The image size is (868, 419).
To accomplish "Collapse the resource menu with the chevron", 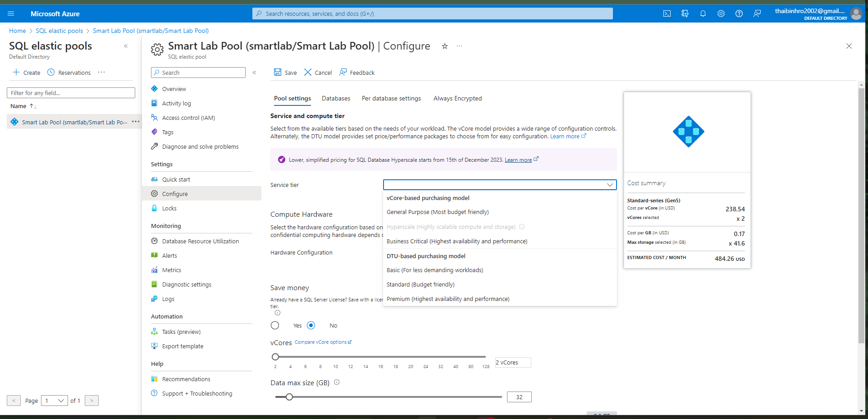I will point(254,73).
